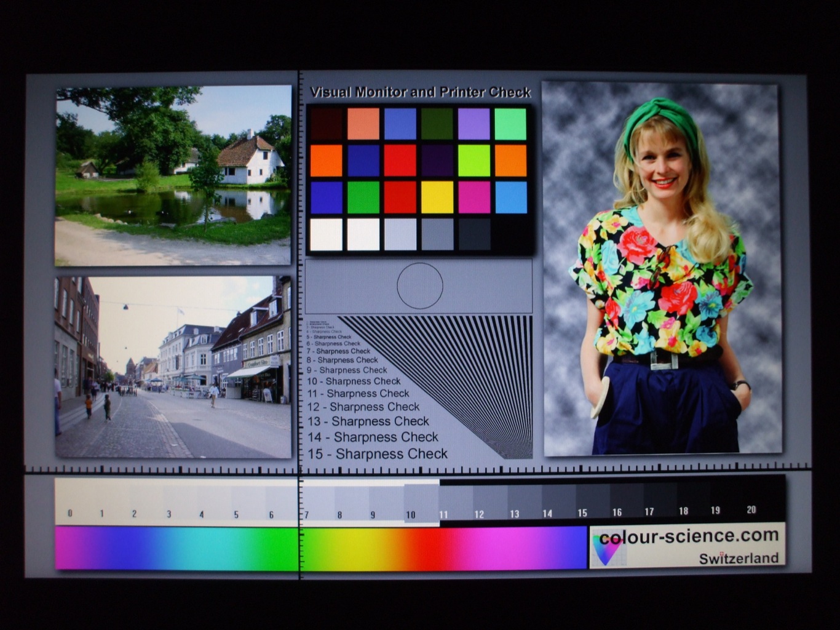The width and height of the screenshot is (840, 630).
Task: Click the '10 - Sharpness Check' text line
Action: pyautogui.click(x=354, y=381)
